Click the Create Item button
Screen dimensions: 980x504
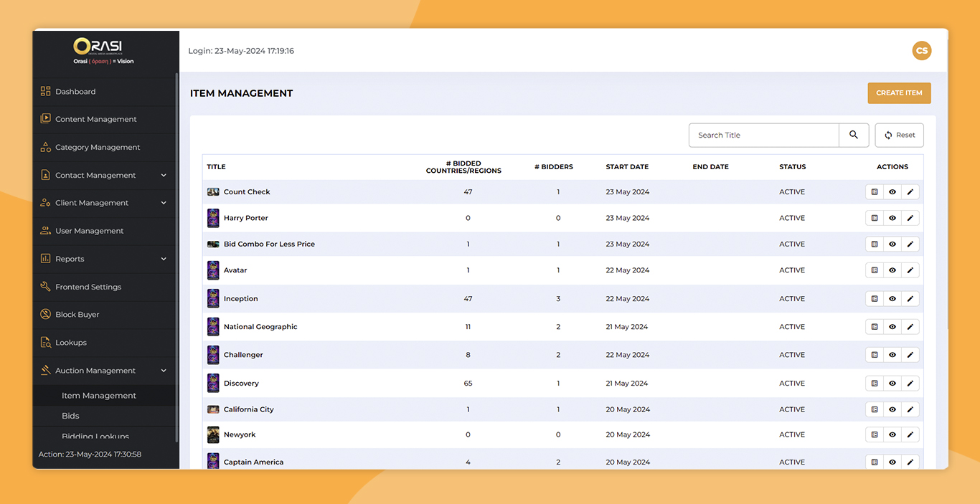point(899,93)
